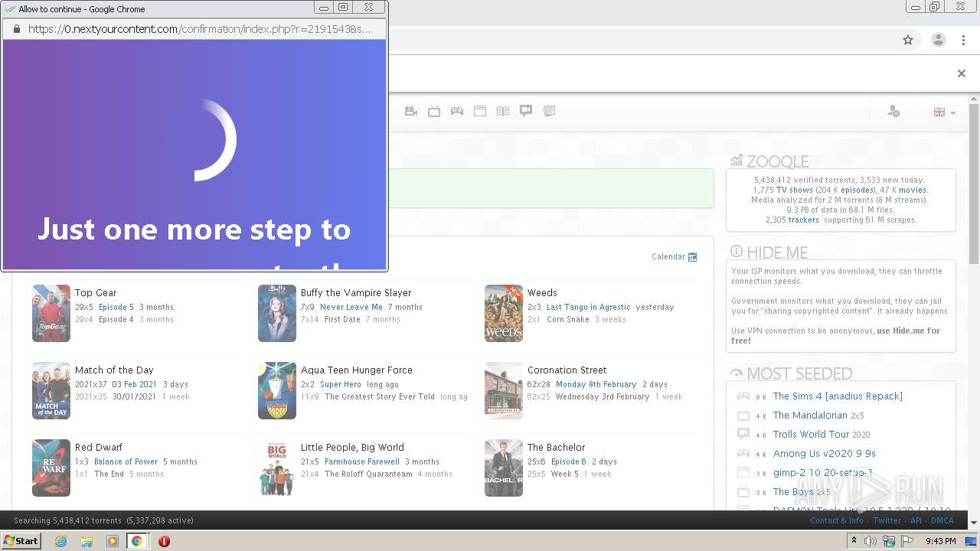Open the DMCA footer link
The height and width of the screenshot is (551, 980).
pos(942,520)
